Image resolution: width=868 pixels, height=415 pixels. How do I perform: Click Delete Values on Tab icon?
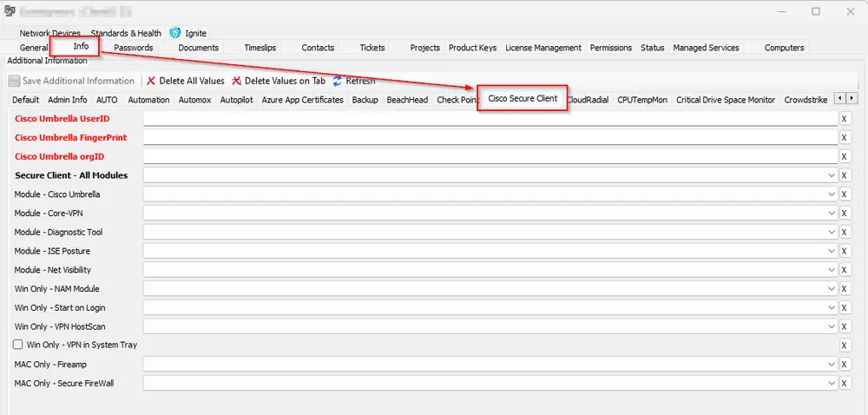click(236, 81)
